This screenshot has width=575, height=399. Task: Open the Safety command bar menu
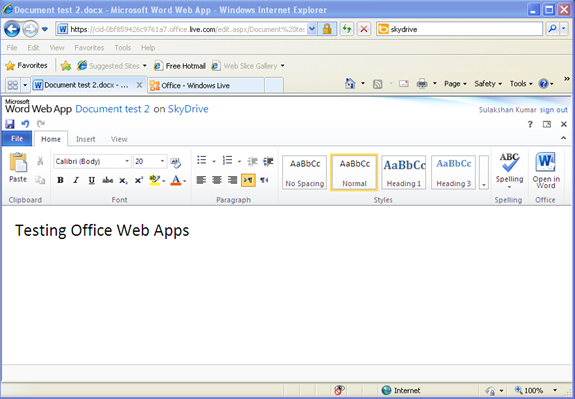(x=488, y=84)
